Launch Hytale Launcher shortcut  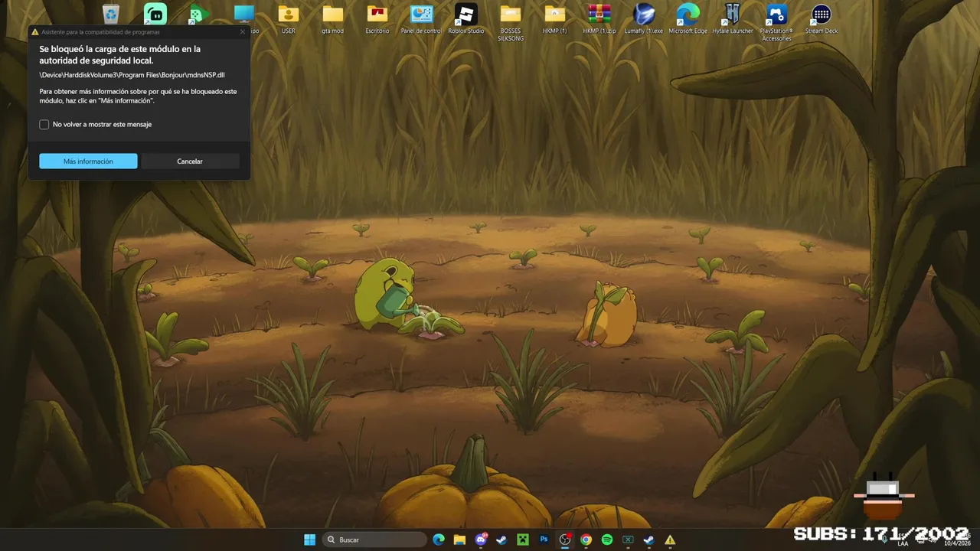(x=732, y=19)
